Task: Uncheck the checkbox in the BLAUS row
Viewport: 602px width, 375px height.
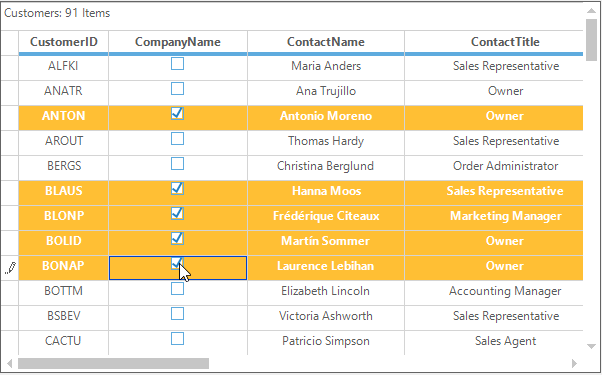Action: pyautogui.click(x=177, y=189)
